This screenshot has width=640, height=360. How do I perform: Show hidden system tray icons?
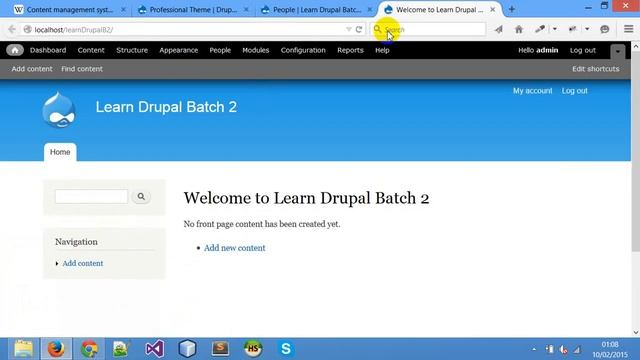(x=534, y=349)
